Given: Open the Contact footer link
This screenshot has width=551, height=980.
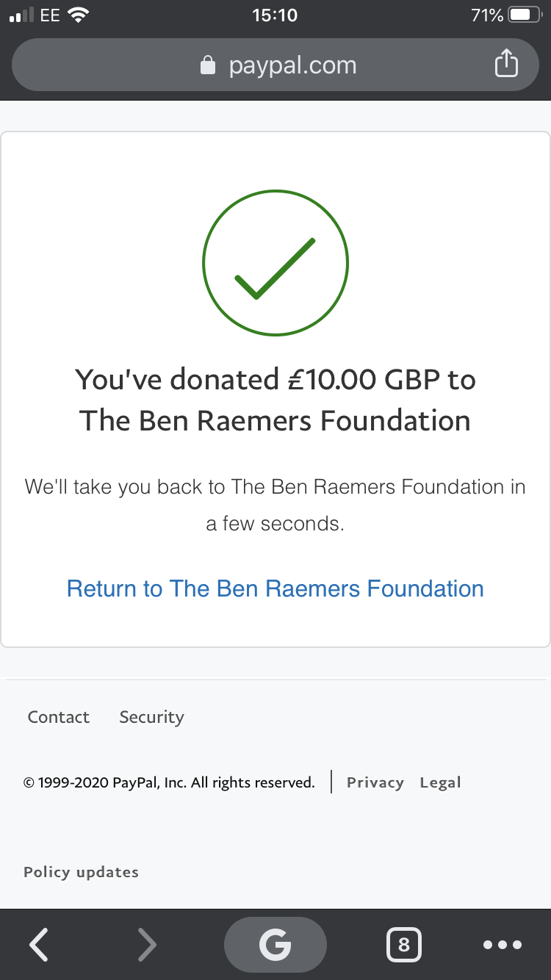Looking at the screenshot, I should 59,717.
